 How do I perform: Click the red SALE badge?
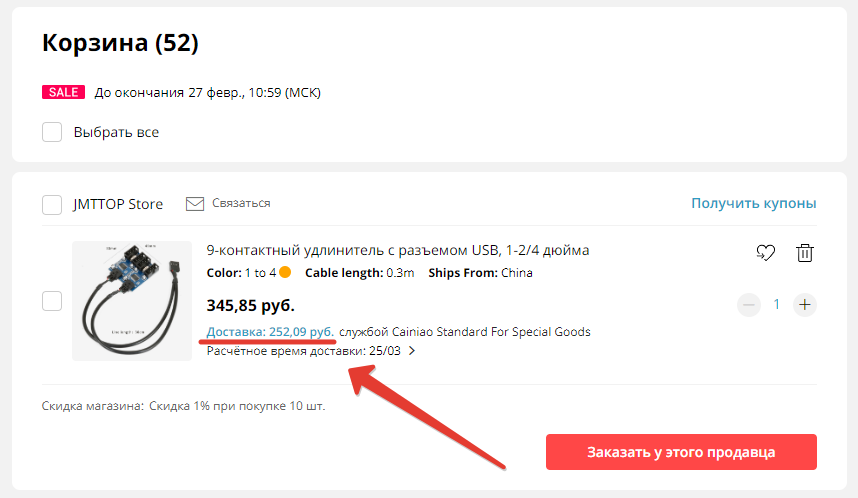point(62,93)
